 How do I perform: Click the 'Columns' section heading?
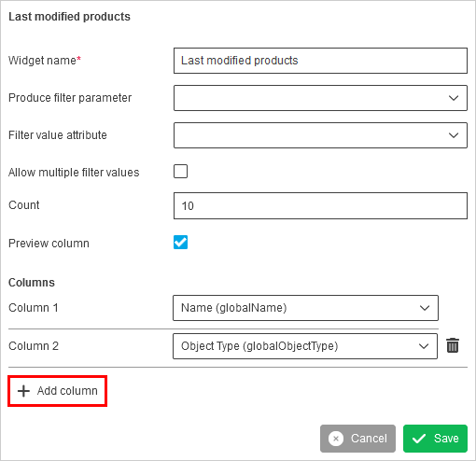(32, 283)
